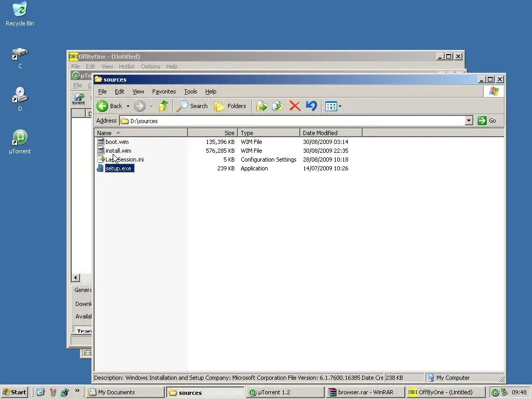Image resolution: width=532 pixels, height=399 pixels.
Task: Open the View menu in sources window
Action: tap(138, 91)
